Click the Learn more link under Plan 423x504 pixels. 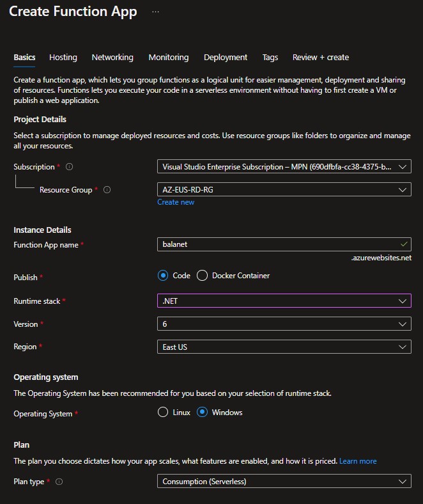[x=358, y=461]
